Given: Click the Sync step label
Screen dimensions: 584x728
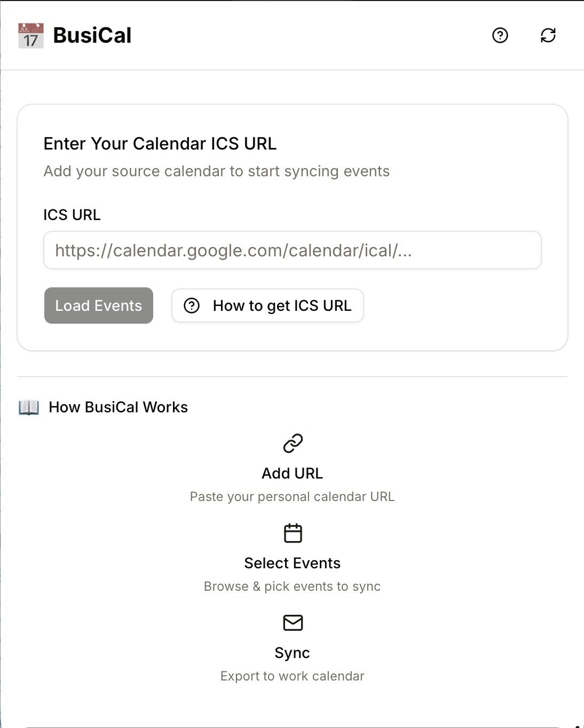Looking at the screenshot, I should (x=292, y=652).
